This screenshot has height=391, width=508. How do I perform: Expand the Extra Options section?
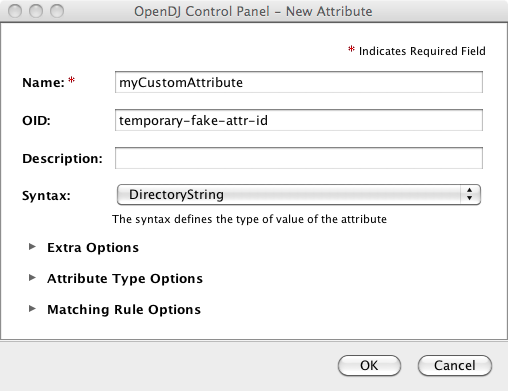32,247
